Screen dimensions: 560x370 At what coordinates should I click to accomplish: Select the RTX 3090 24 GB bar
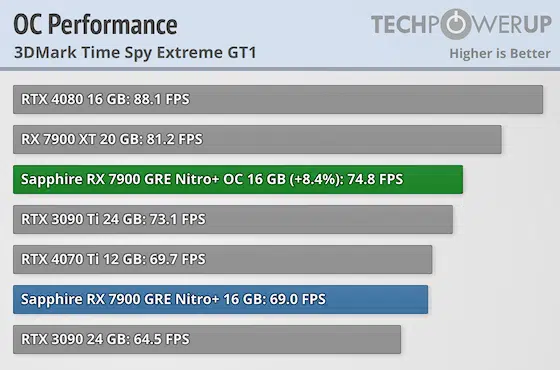207,339
